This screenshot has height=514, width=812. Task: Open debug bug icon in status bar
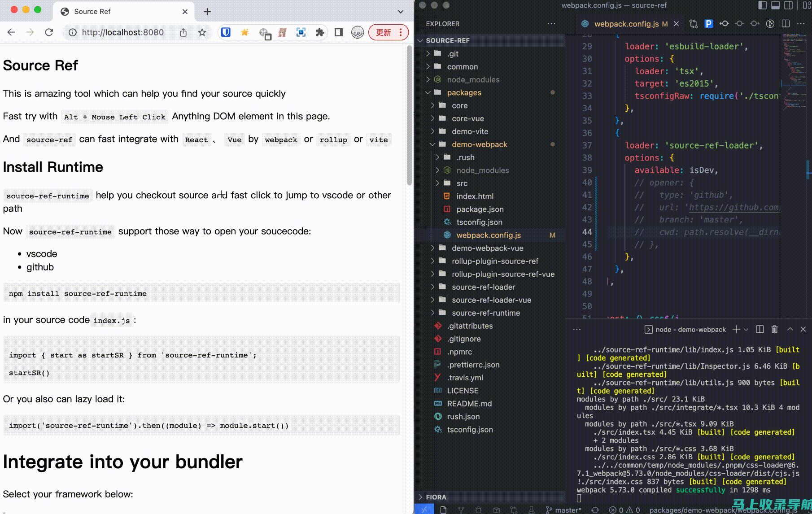coord(478,510)
